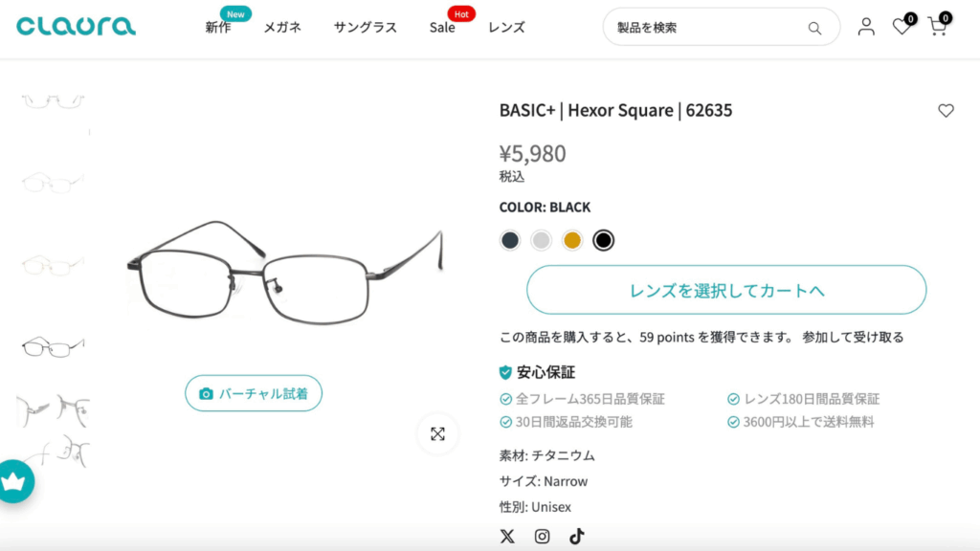The width and height of the screenshot is (980, 551).
Task: Open the Instagram share icon
Action: click(x=542, y=537)
